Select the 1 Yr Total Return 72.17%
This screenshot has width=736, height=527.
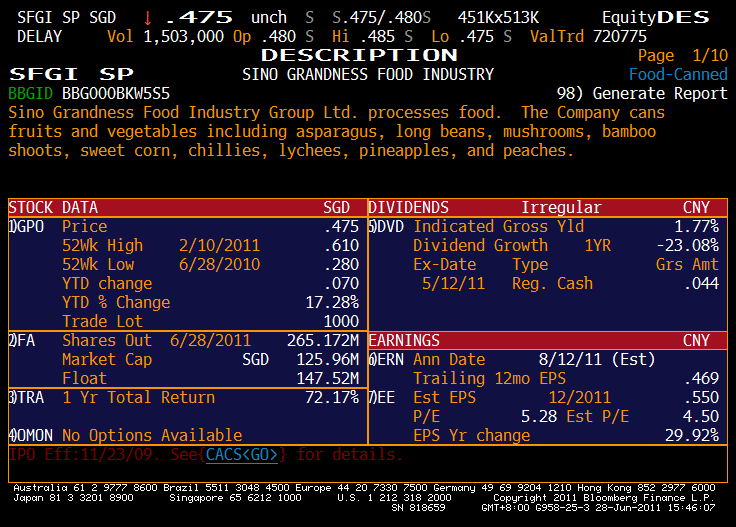[x=332, y=398]
